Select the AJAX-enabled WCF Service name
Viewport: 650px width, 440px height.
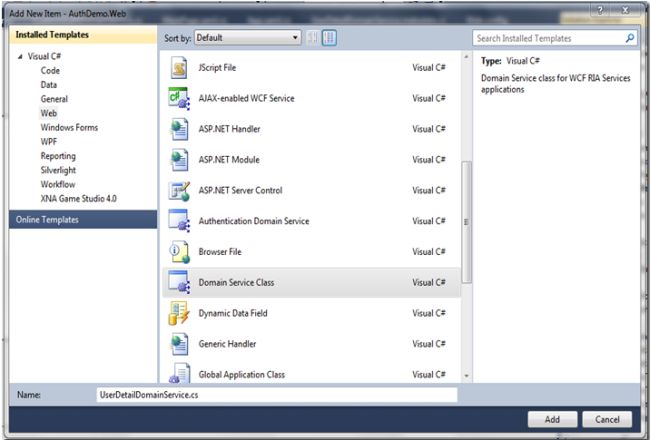(246, 98)
